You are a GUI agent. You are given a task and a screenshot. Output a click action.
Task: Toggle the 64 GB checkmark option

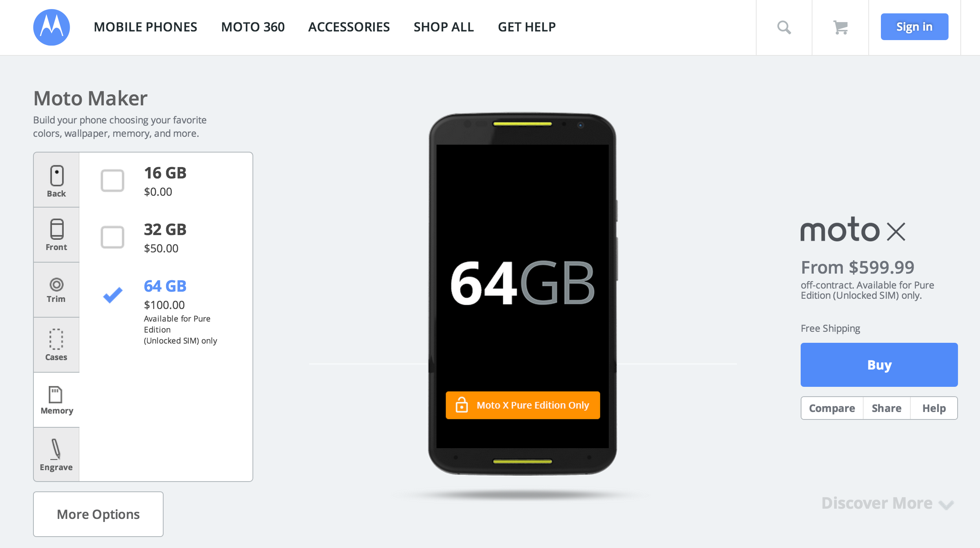tap(113, 294)
